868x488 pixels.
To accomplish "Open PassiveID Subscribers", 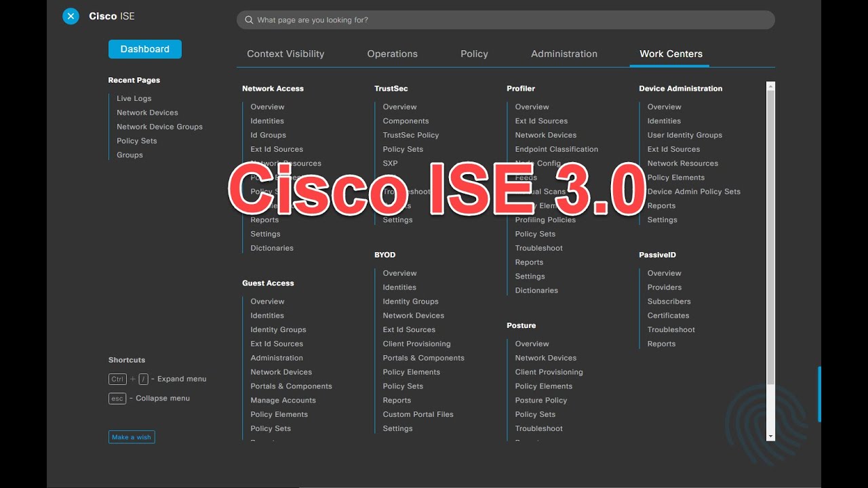I will click(x=669, y=302).
